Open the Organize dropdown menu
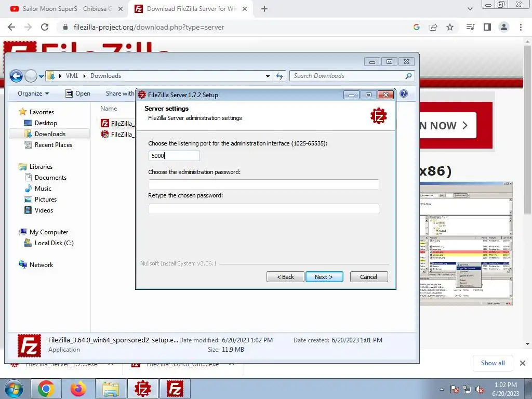 (x=33, y=94)
